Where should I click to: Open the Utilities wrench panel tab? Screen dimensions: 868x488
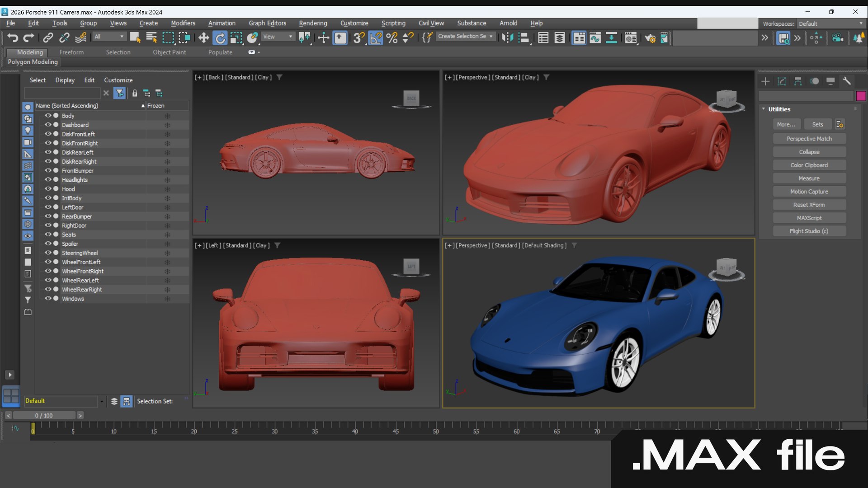click(847, 81)
